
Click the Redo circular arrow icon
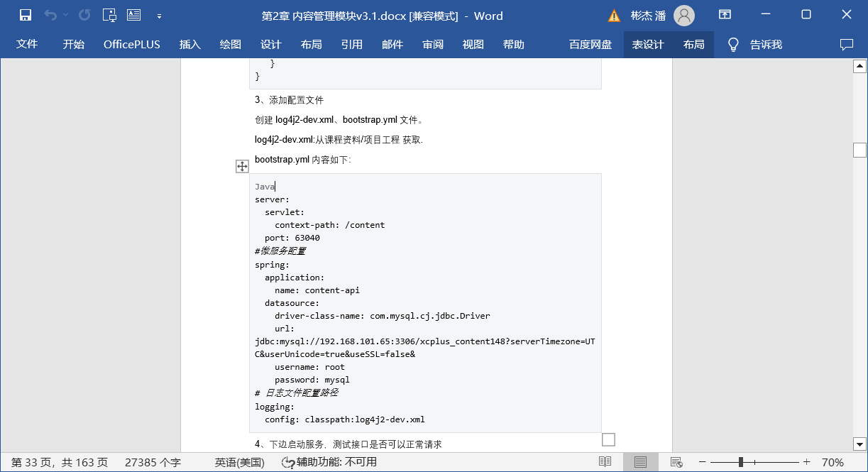pyautogui.click(x=84, y=15)
